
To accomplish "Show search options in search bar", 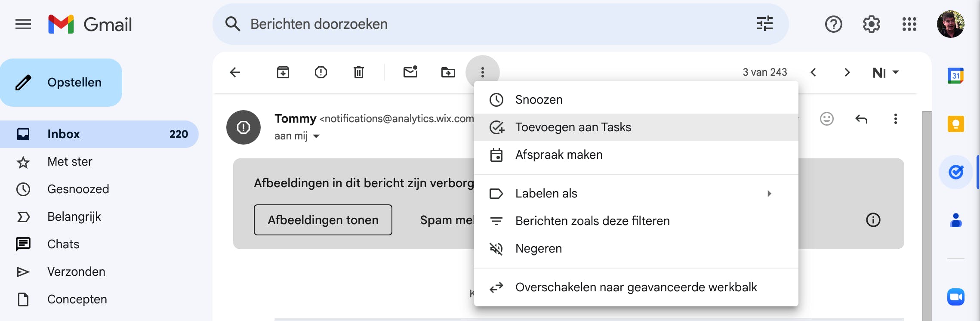I will [x=764, y=24].
